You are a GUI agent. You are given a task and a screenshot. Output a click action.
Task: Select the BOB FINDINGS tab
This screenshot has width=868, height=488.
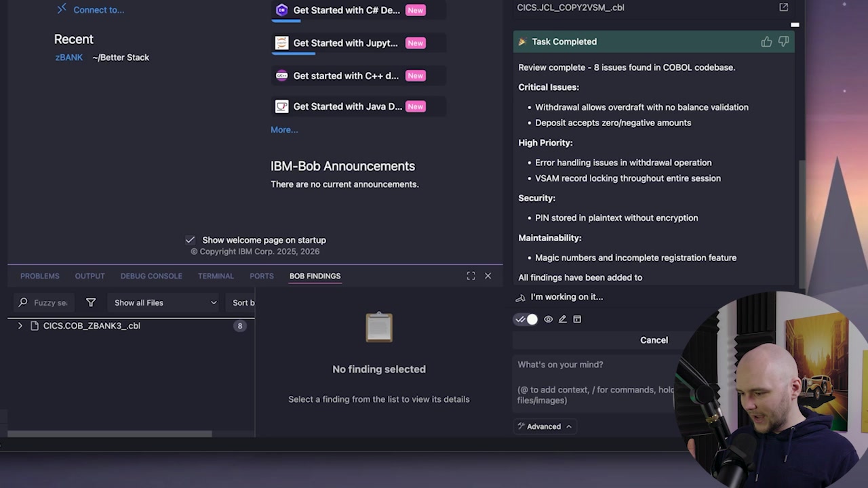coord(315,276)
